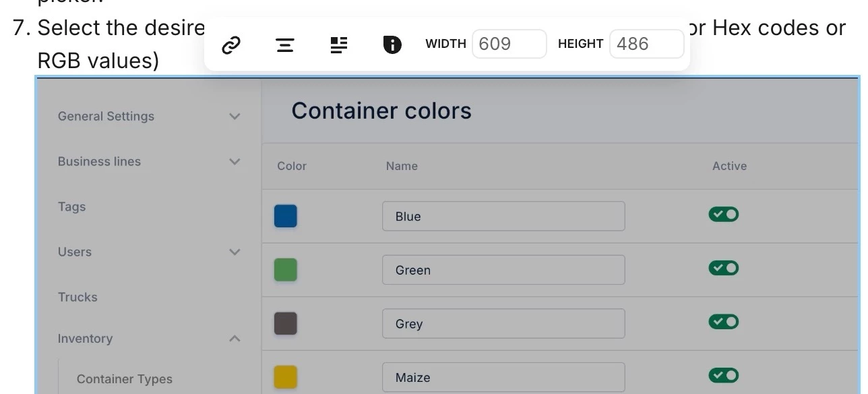Click the image HEIGHT input field
Viewport: 868px width, 394px height.
point(646,45)
